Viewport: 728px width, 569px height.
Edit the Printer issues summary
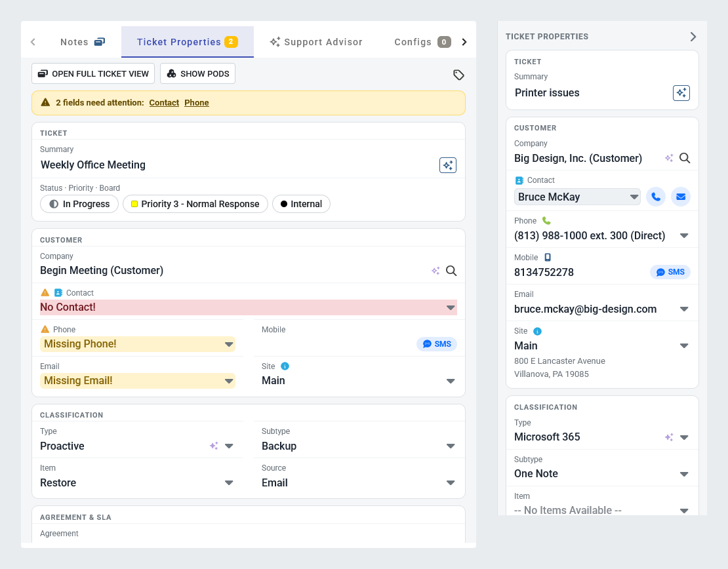click(591, 93)
